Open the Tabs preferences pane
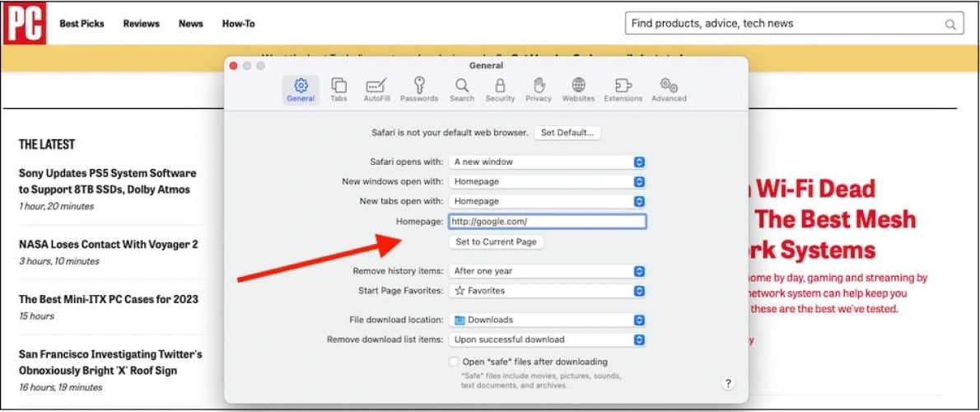 pyautogui.click(x=338, y=89)
